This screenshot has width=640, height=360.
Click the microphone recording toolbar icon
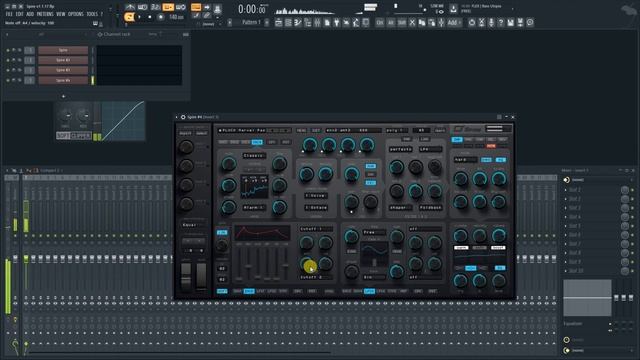491,22
